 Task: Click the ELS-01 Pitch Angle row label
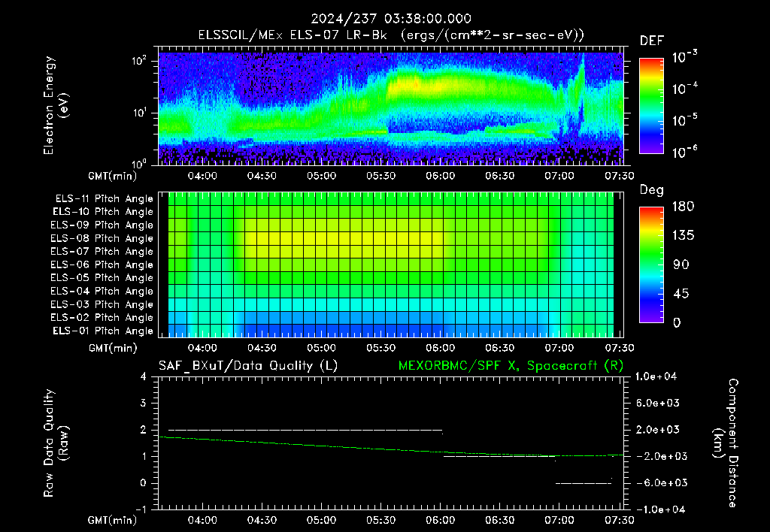(102, 331)
